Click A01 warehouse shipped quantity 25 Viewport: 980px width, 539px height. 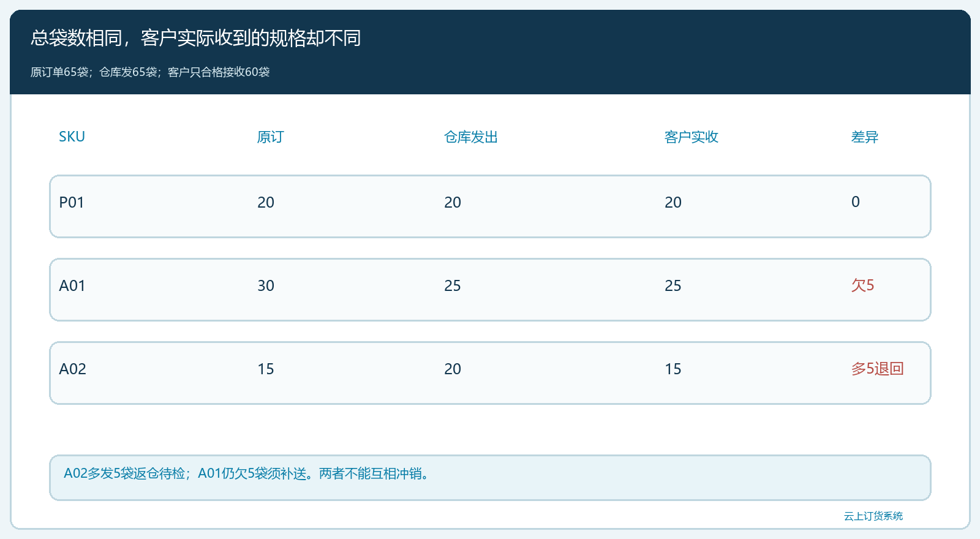(453, 285)
